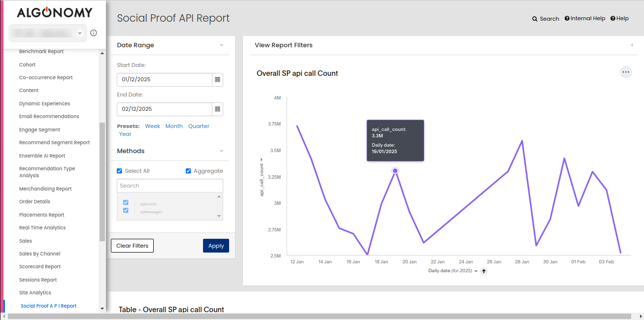The image size is (644, 320).
Task: Open the Daily date axis dropdown
Action: [476, 271]
